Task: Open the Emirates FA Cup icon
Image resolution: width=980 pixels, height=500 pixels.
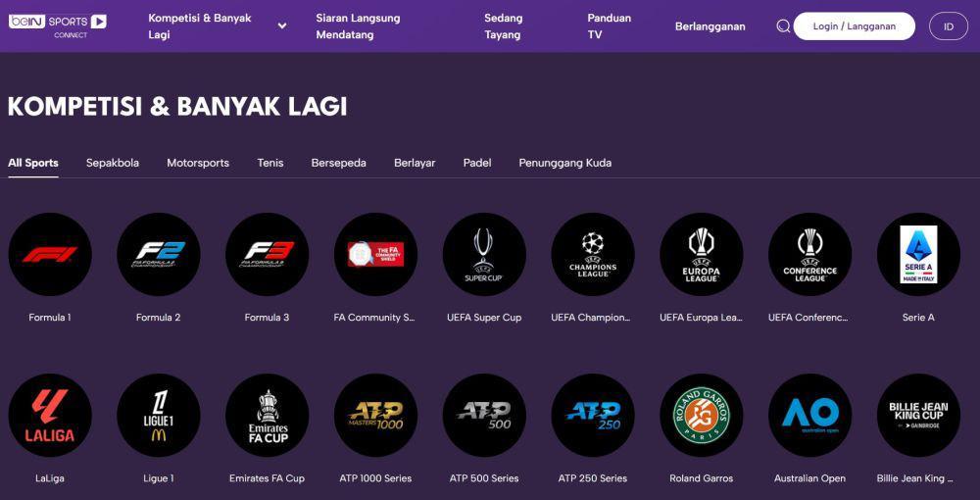Action: [x=267, y=416]
